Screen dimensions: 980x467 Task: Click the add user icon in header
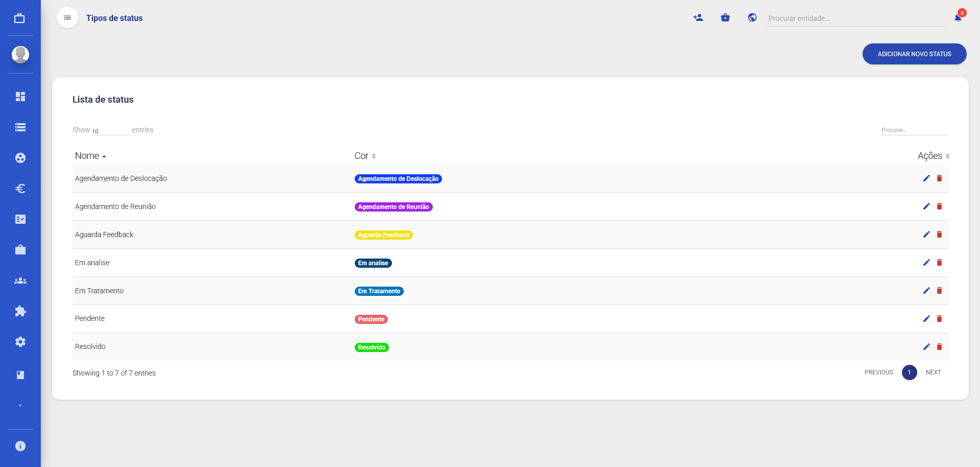click(x=698, y=18)
